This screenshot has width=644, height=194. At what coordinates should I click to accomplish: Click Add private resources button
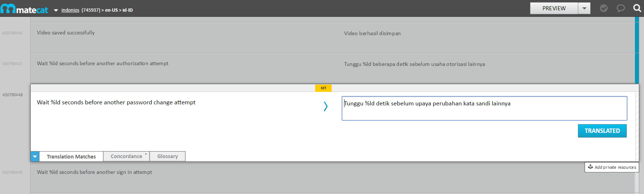point(611,167)
